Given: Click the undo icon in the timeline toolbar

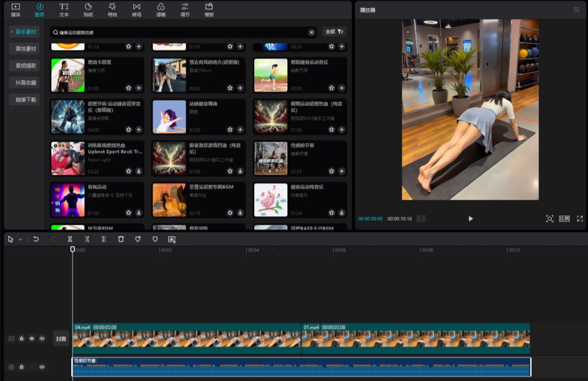Looking at the screenshot, I should 35,239.
